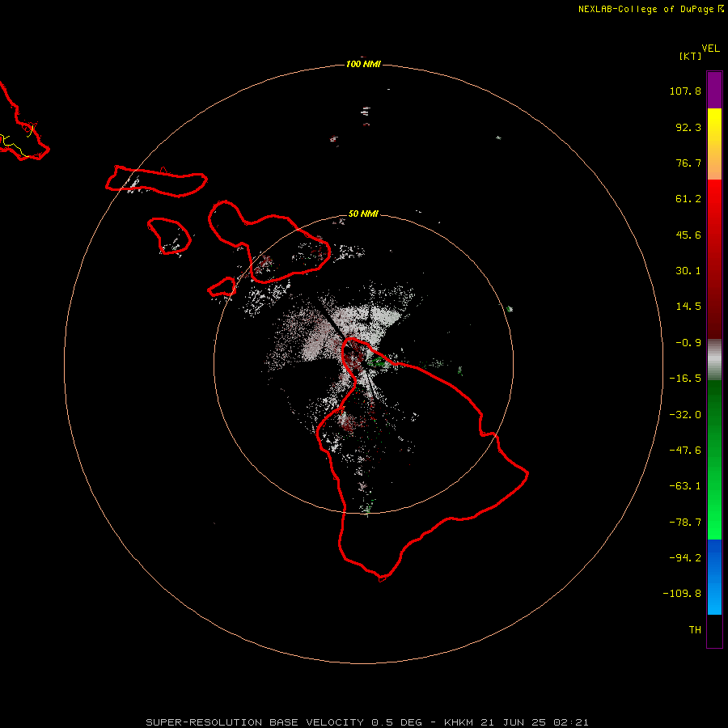Click the 76.7 velocity scale value

click(x=688, y=163)
